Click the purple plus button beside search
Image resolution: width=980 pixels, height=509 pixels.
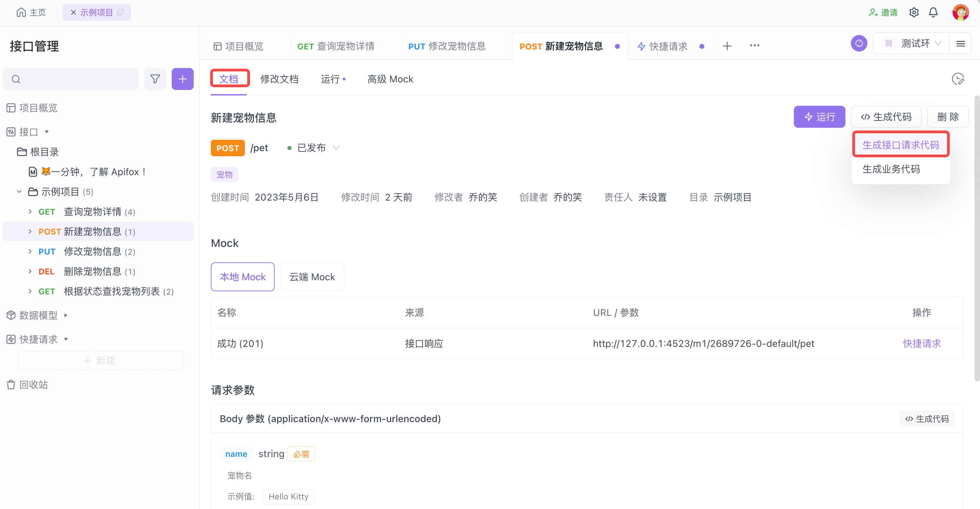[x=183, y=79]
